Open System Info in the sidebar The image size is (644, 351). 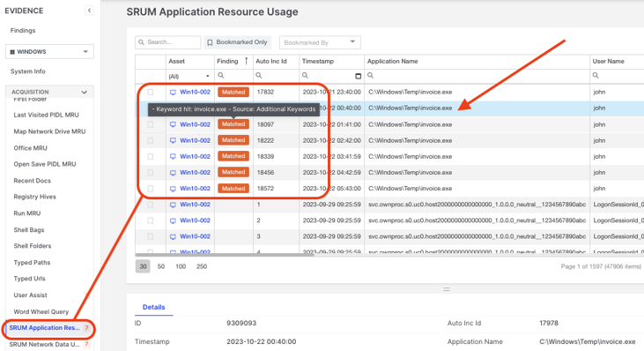pyautogui.click(x=28, y=71)
